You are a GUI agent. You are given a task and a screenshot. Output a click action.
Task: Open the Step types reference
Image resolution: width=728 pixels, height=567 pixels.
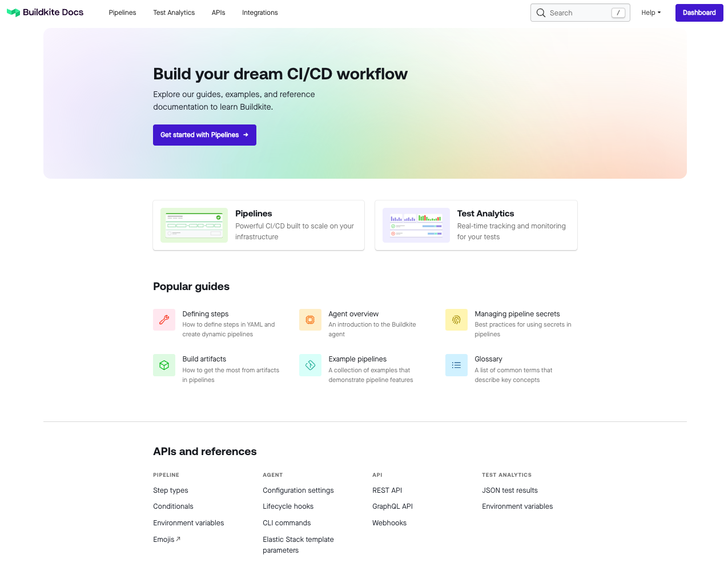tap(171, 490)
